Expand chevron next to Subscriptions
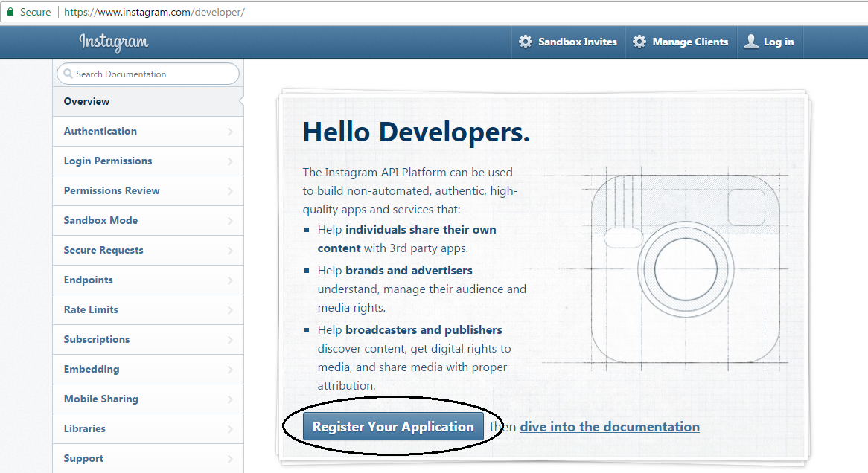Image resolution: width=868 pixels, height=473 pixels. 230,340
